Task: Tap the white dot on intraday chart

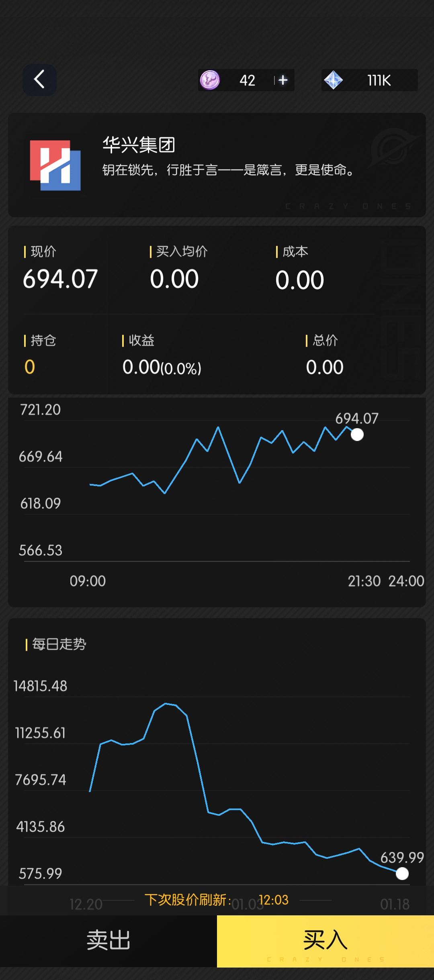Action: [x=357, y=435]
